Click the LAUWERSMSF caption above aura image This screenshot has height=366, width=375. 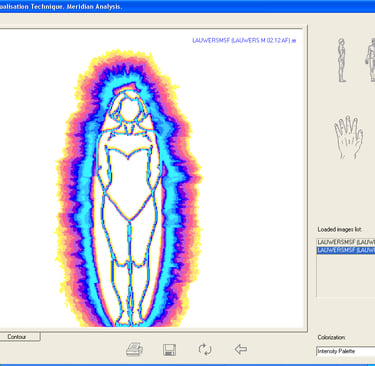click(244, 41)
